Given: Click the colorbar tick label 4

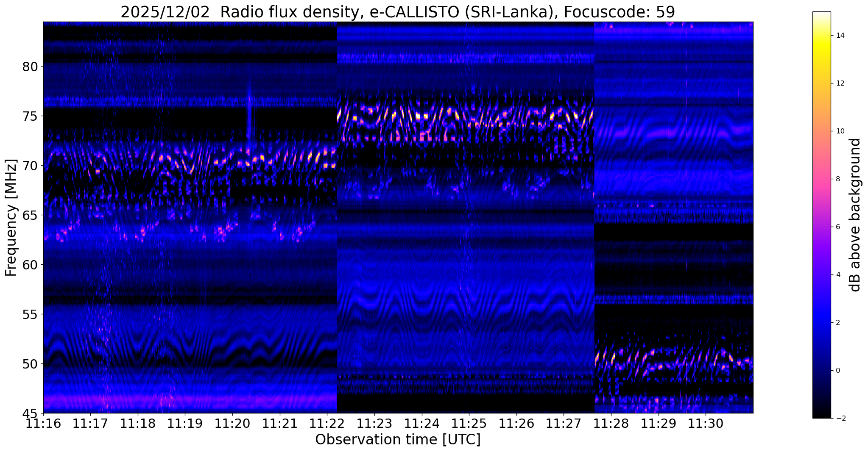Looking at the screenshot, I should [x=837, y=275].
